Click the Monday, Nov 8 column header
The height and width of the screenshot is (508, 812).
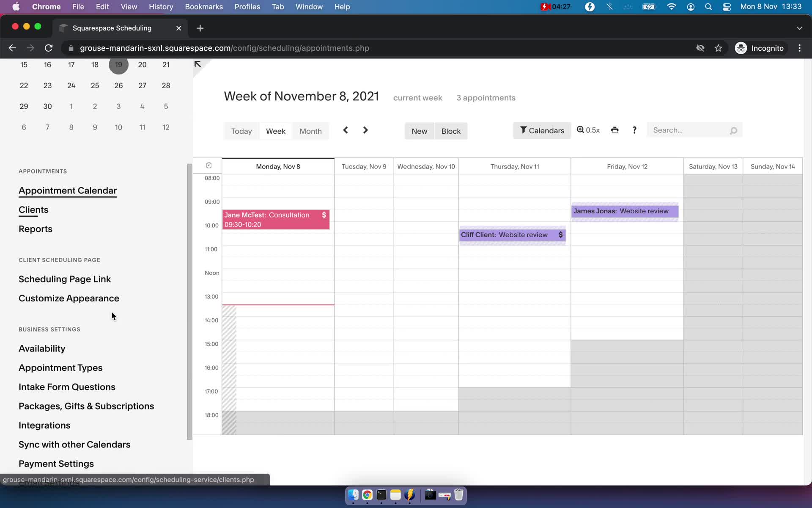[278, 166]
